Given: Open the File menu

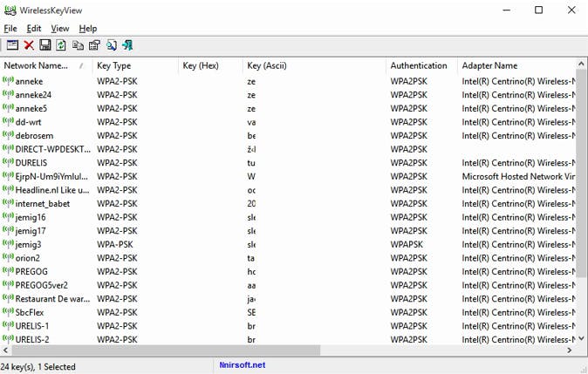Looking at the screenshot, I should [10, 29].
